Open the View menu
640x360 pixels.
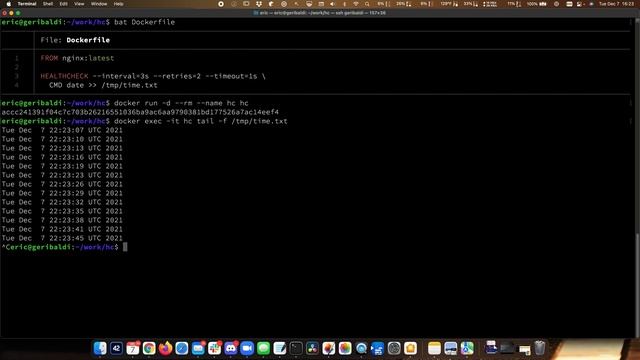point(79,4)
